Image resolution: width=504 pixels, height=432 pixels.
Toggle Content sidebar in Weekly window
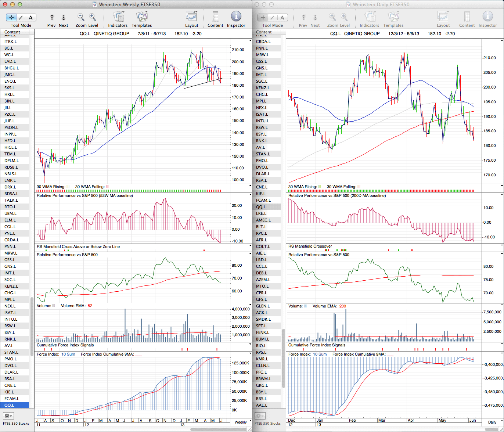[x=215, y=17]
